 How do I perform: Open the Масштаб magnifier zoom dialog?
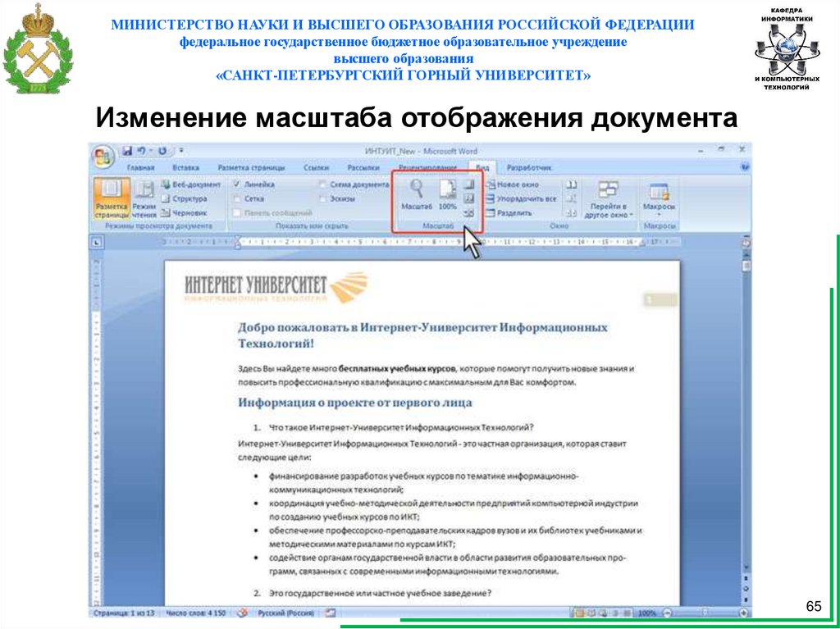pos(416,195)
